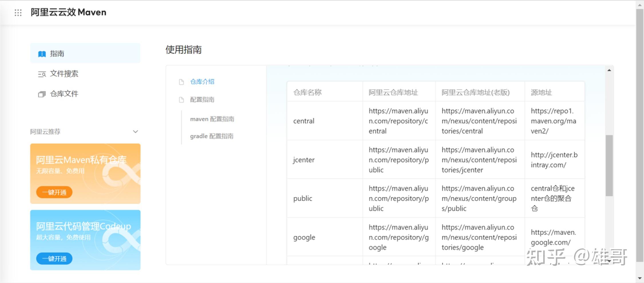
Task: Click the page scrollbar down arrow
Action: pos(640,278)
